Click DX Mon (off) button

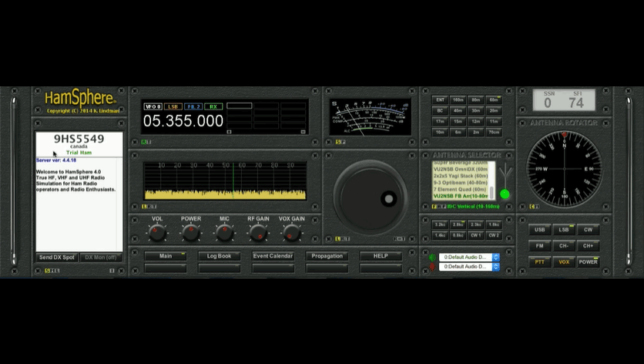[101, 258]
